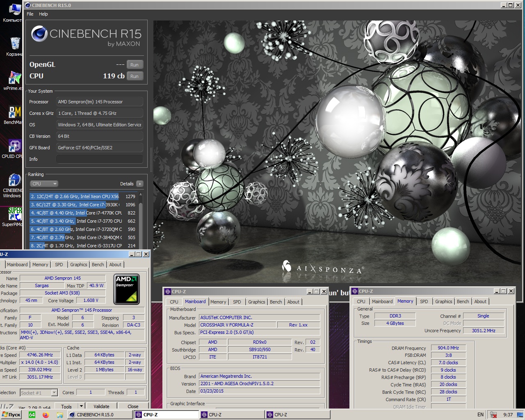Screen dimensions: 525x420
Task: Click the Info input field in Your System
Action: (x=100, y=159)
